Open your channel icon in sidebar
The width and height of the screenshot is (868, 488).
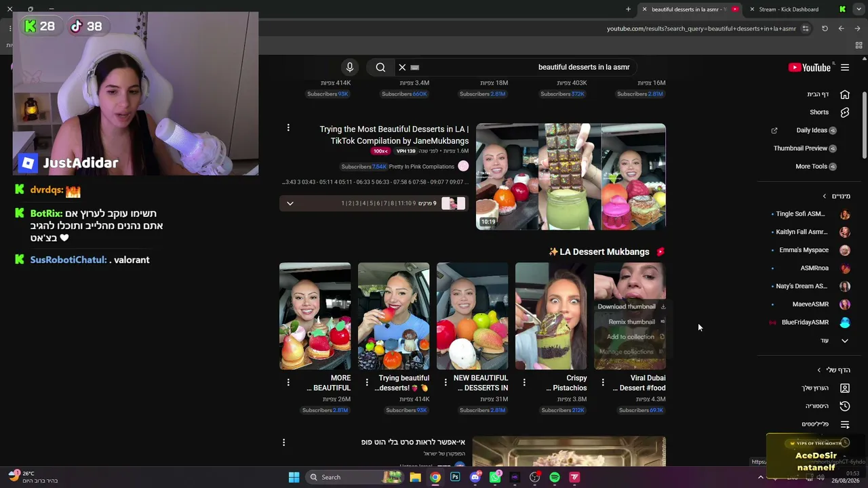845,388
